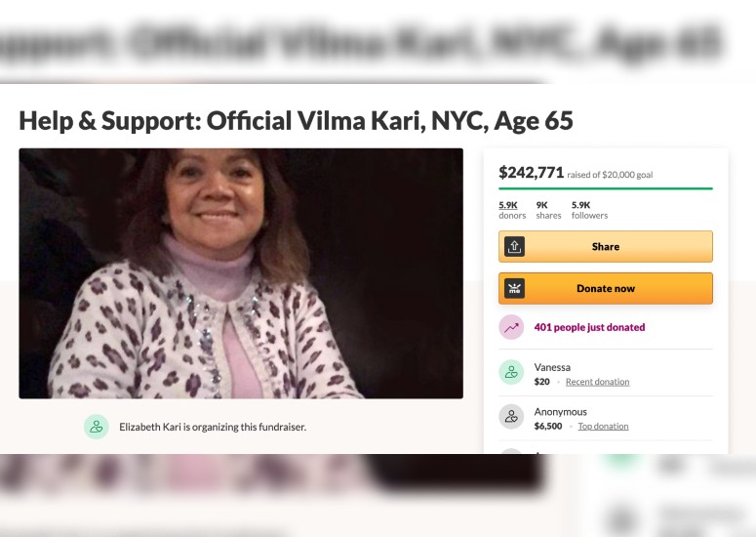
Task: Click the GoFundMe crown icon on Donate
Action: [514, 289]
